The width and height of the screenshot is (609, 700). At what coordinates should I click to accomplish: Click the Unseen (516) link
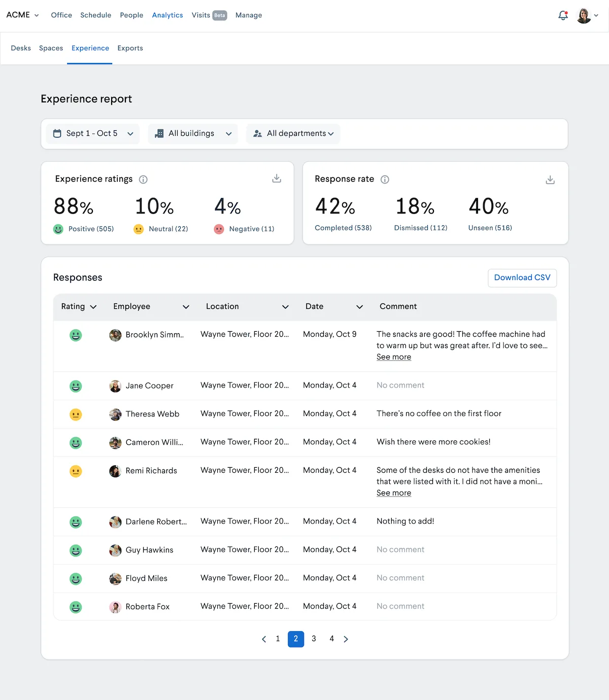point(490,228)
